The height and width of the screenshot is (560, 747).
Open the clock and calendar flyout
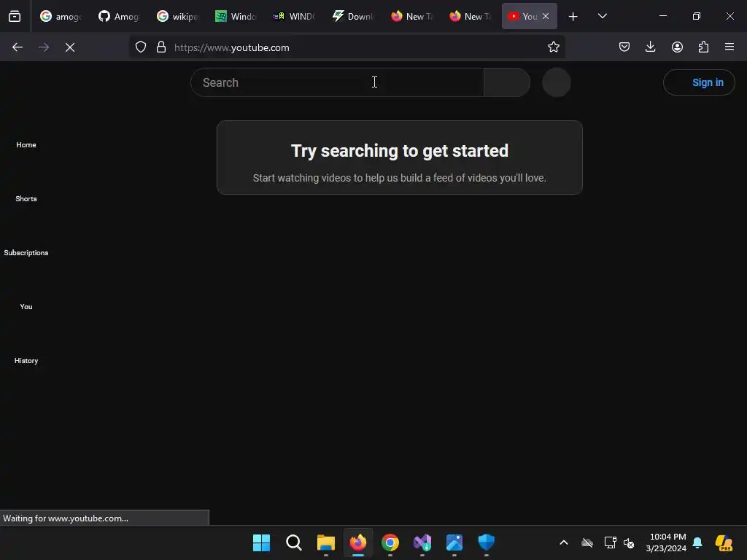click(666, 542)
